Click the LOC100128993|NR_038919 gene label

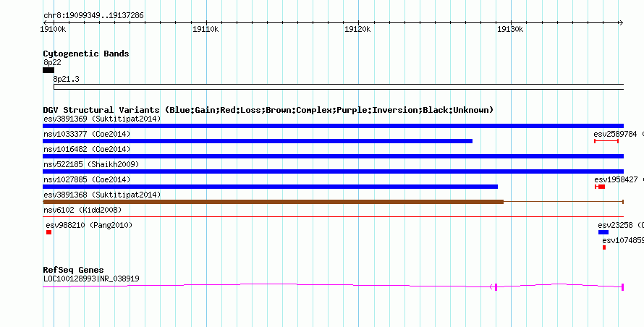pos(91,279)
